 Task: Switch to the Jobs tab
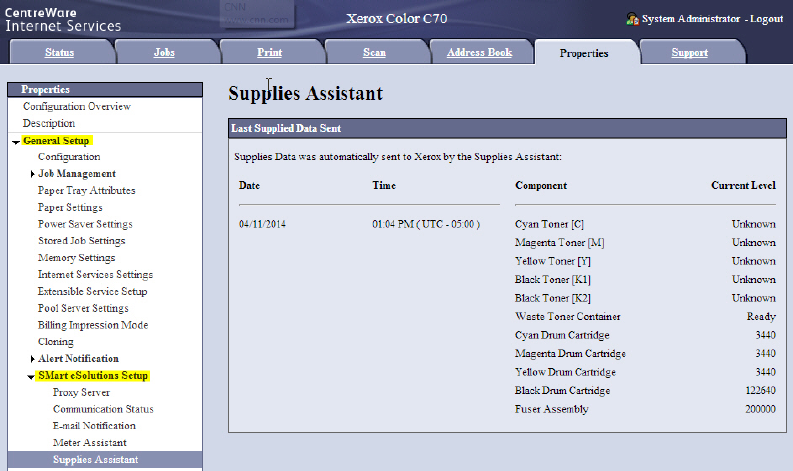coord(164,52)
